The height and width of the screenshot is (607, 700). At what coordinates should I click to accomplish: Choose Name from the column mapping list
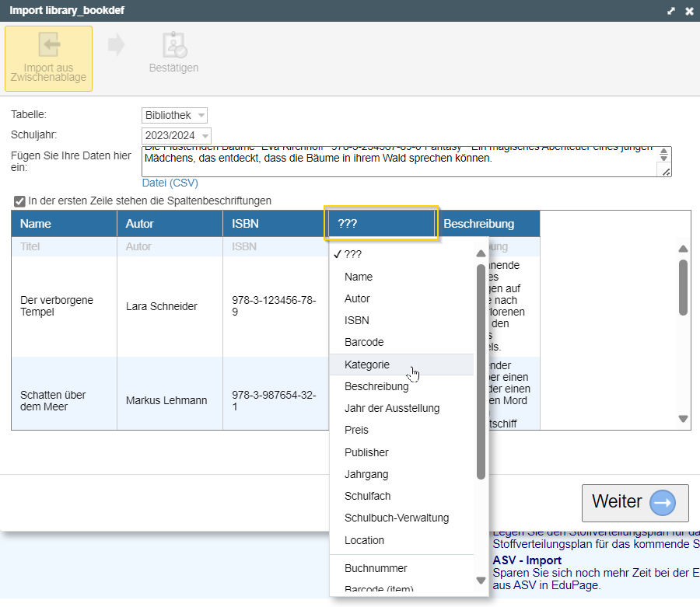click(401, 277)
